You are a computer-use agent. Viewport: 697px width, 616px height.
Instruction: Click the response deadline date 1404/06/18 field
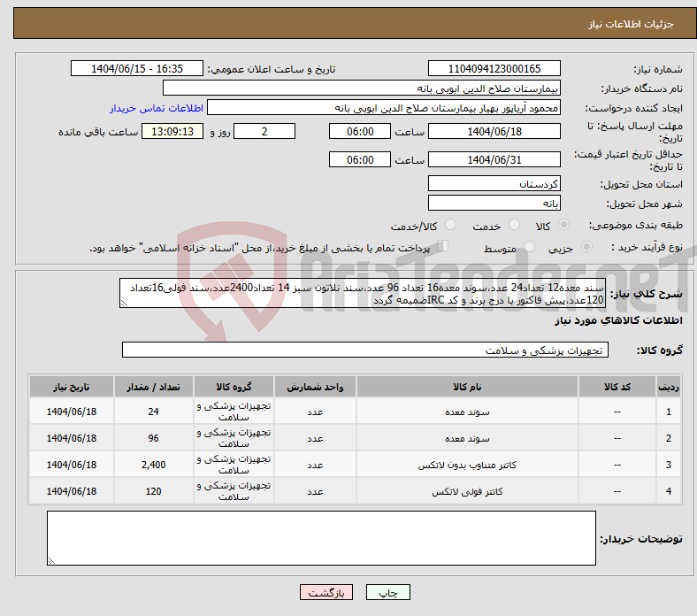494,131
